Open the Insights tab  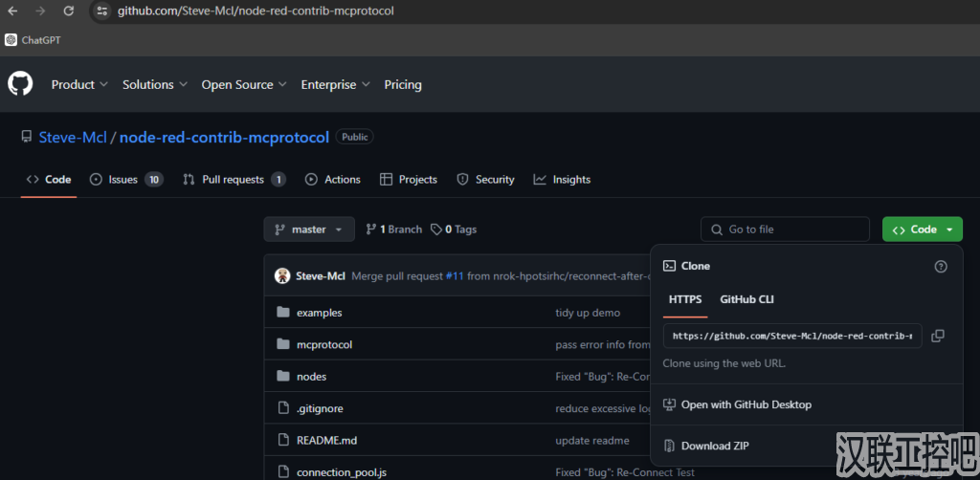[562, 179]
